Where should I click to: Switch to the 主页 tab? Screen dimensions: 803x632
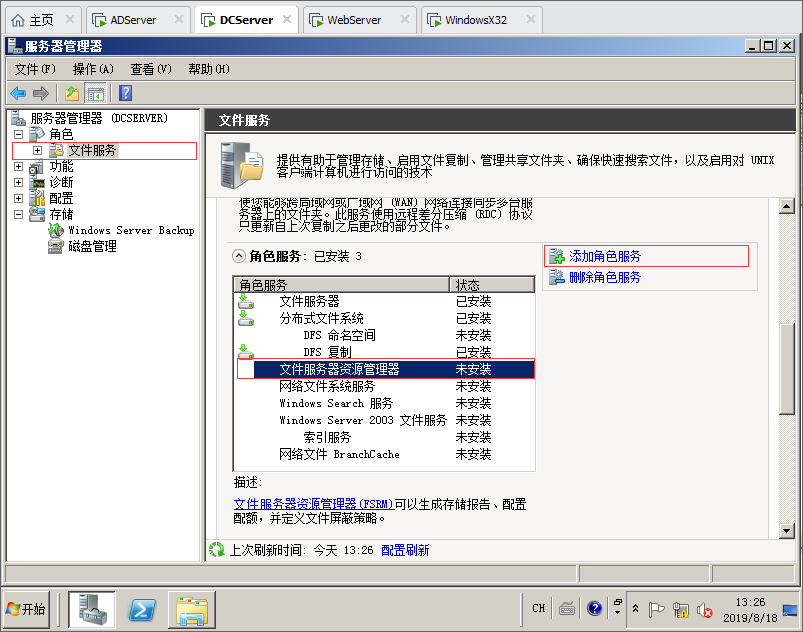pyautogui.click(x=41, y=20)
